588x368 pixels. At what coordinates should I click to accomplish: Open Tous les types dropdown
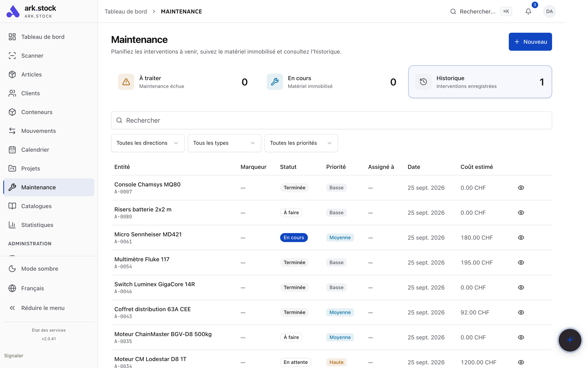tap(224, 143)
